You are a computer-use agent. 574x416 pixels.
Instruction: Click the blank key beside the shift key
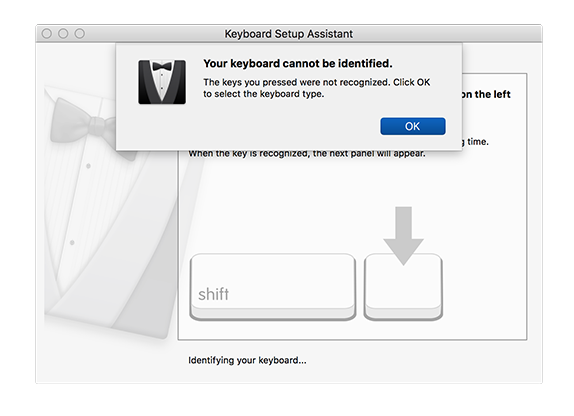coord(403,287)
